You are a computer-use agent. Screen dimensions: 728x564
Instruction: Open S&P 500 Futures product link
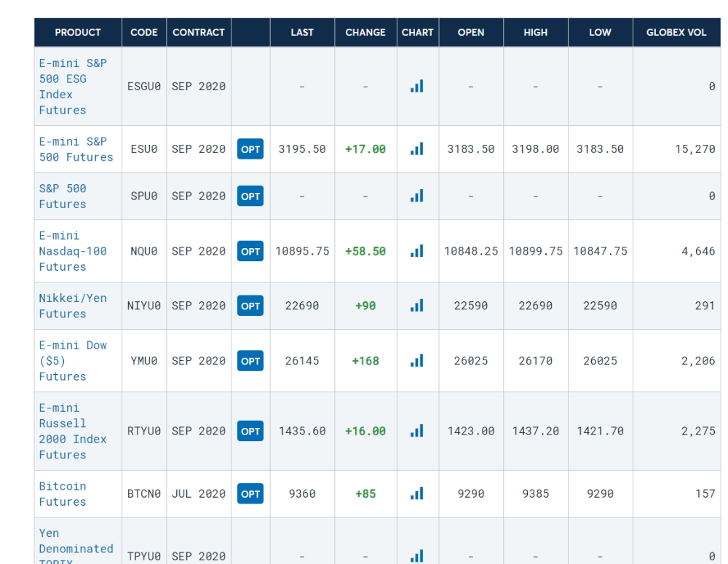point(63,196)
